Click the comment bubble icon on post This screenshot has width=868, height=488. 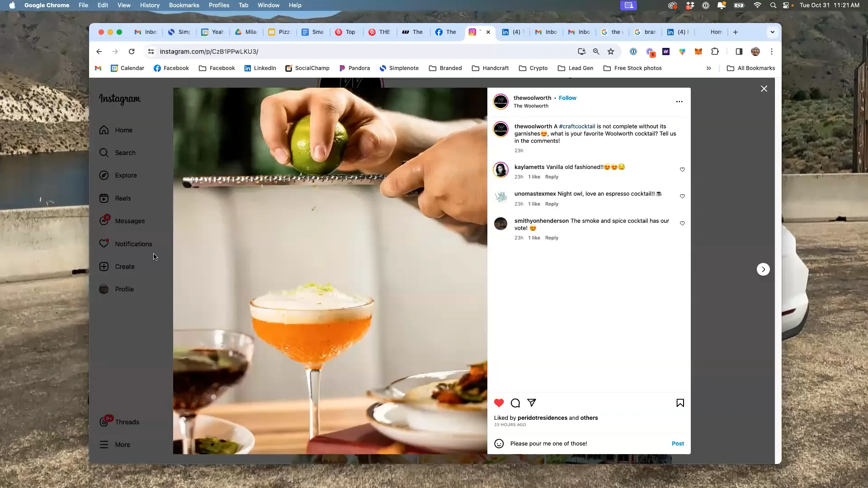coord(515,403)
